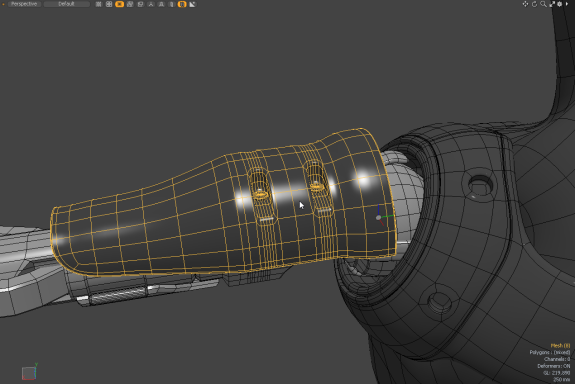Click the icon right of first orange button

[x=130, y=4]
